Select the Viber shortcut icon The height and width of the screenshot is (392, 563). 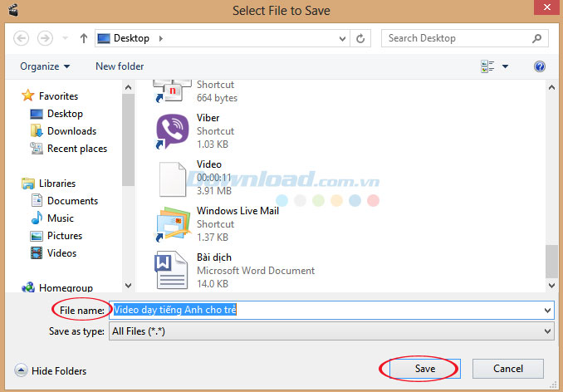(x=172, y=131)
